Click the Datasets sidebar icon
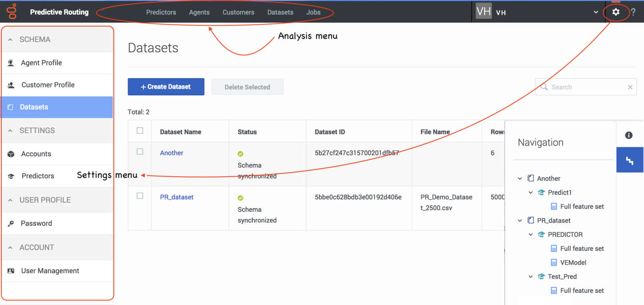 (10, 107)
